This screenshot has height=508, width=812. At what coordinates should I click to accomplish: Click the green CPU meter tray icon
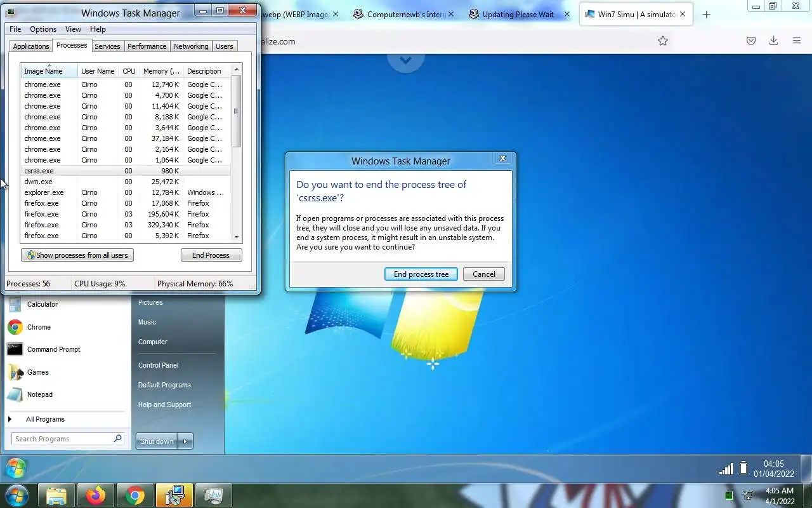point(729,495)
